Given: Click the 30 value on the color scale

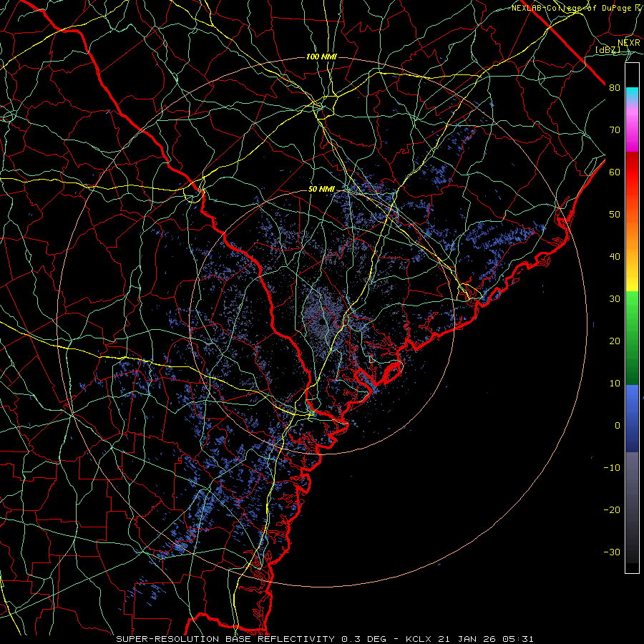Looking at the screenshot, I should click(615, 299).
